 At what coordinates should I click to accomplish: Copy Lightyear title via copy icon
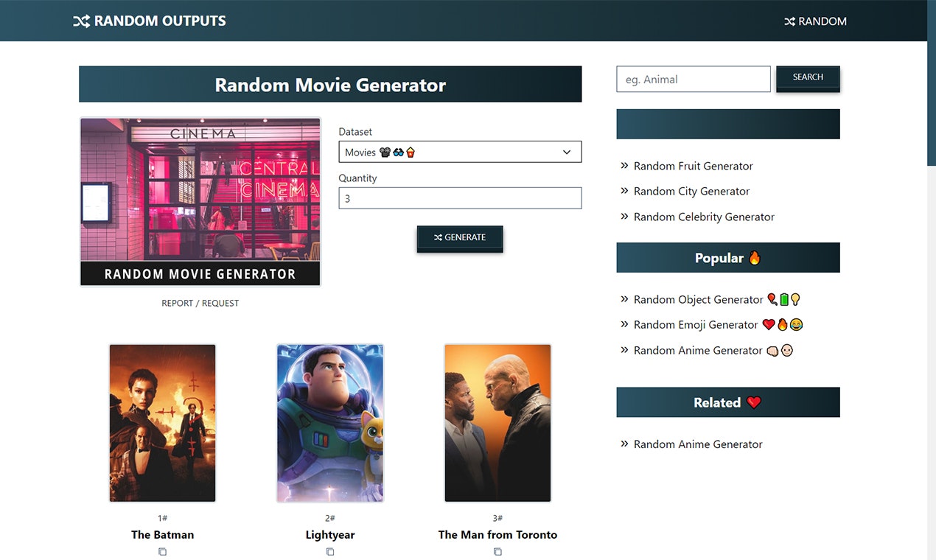click(x=330, y=552)
